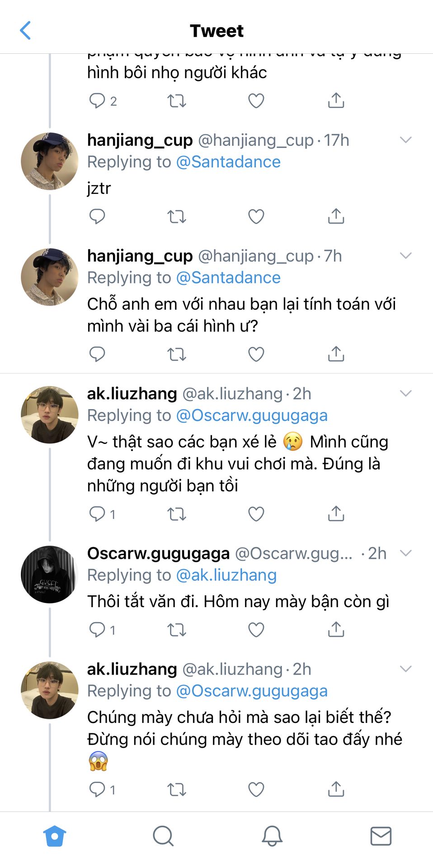Open chevron menu on Oscarw.gugugaga's tweet
Viewport: 433px width, 868px height.
406,553
